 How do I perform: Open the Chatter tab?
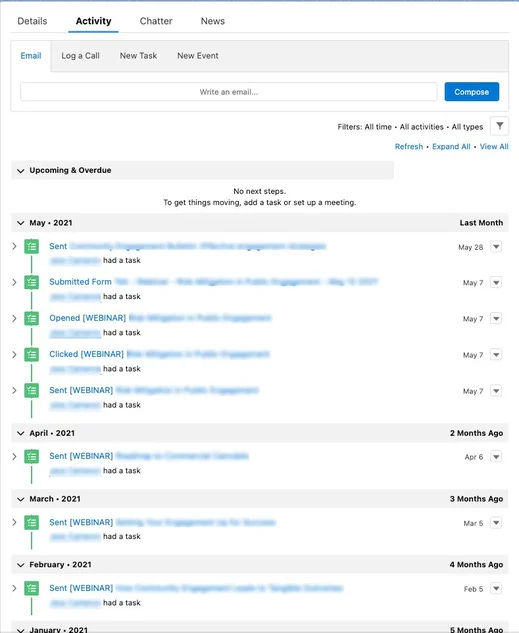pyautogui.click(x=156, y=21)
